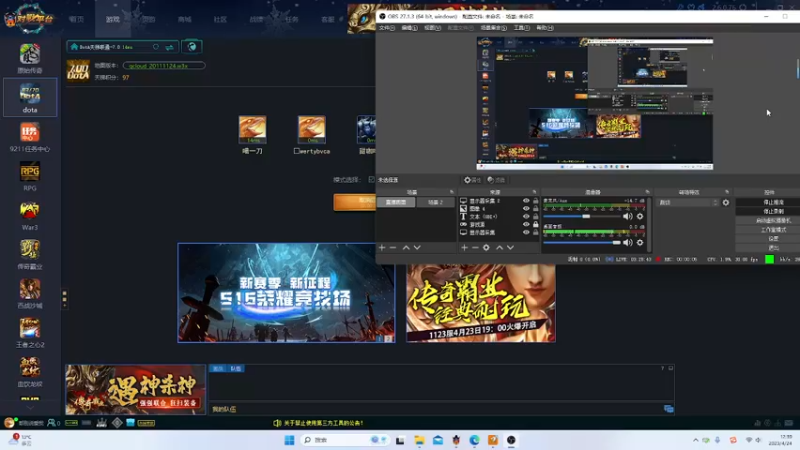Mute the microphone channel speaker icon
The width and height of the screenshot is (800, 450).
pyautogui.click(x=628, y=216)
